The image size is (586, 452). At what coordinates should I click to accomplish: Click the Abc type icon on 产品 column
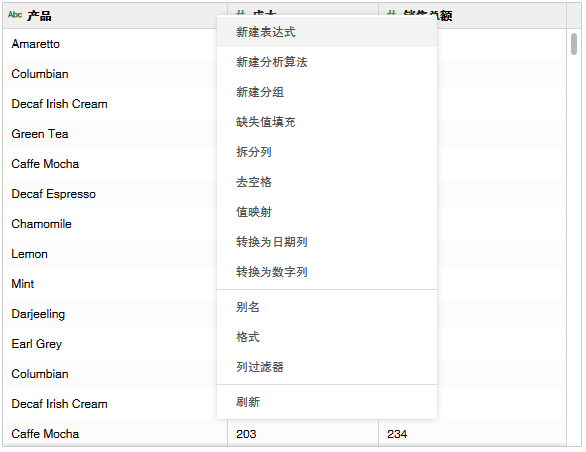(15, 15)
